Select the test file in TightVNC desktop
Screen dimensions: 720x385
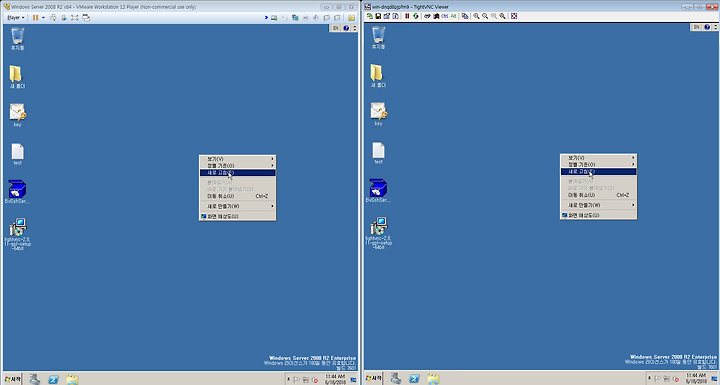[378, 153]
